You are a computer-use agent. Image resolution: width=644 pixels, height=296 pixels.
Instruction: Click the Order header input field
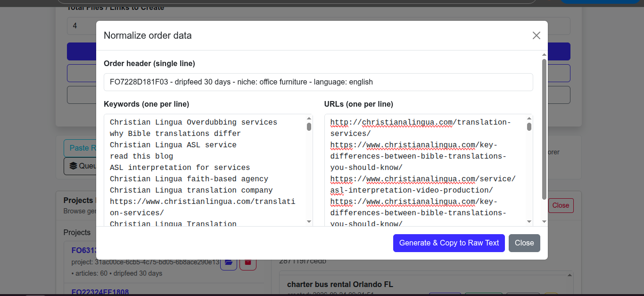pos(318,82)
